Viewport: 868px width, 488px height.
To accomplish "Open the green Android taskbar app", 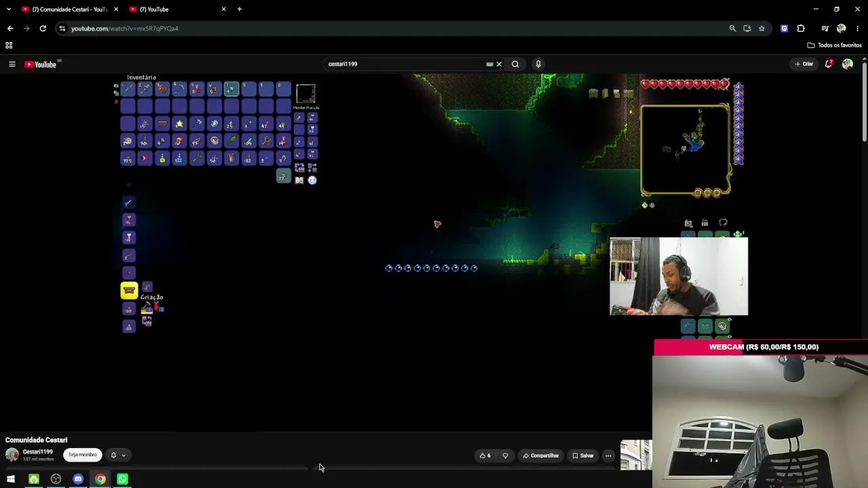I will (x=34, y=479).
